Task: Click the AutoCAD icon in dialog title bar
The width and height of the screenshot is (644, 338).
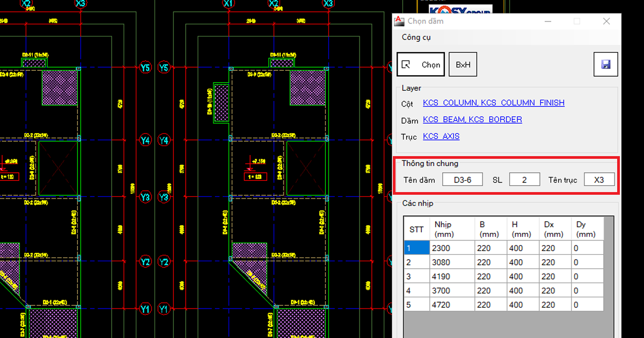Action: click(399, 21)
